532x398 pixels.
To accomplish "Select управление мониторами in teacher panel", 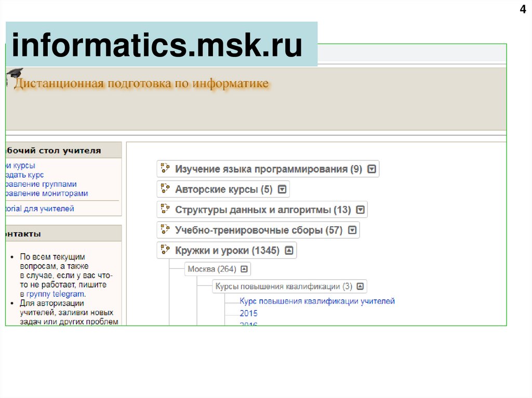I will (46, 194).
